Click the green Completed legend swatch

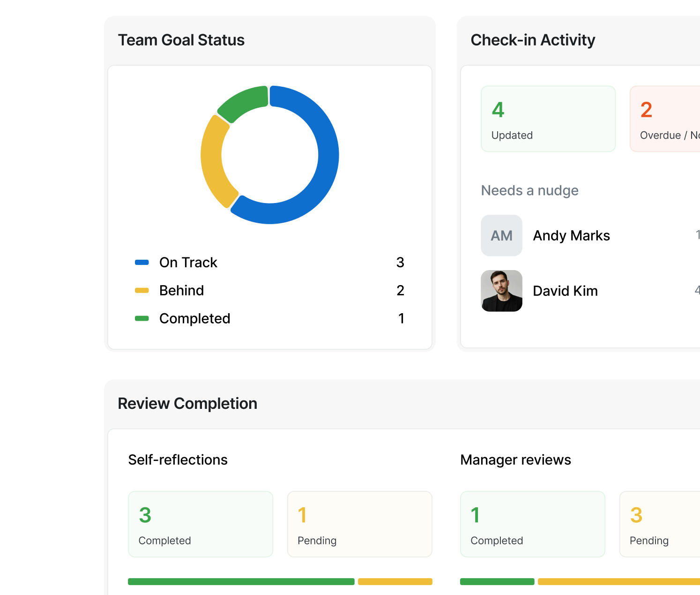click(142, 319)
